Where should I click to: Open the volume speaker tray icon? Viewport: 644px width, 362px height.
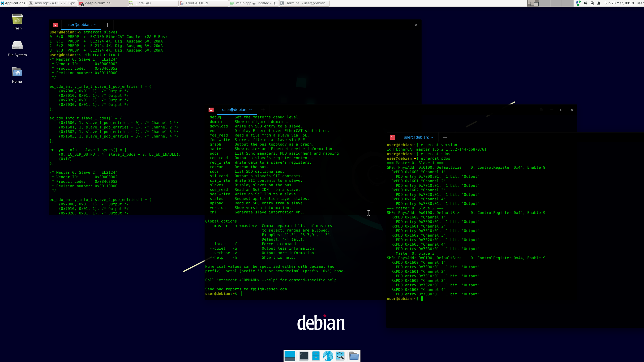click(x=585, y=3)
